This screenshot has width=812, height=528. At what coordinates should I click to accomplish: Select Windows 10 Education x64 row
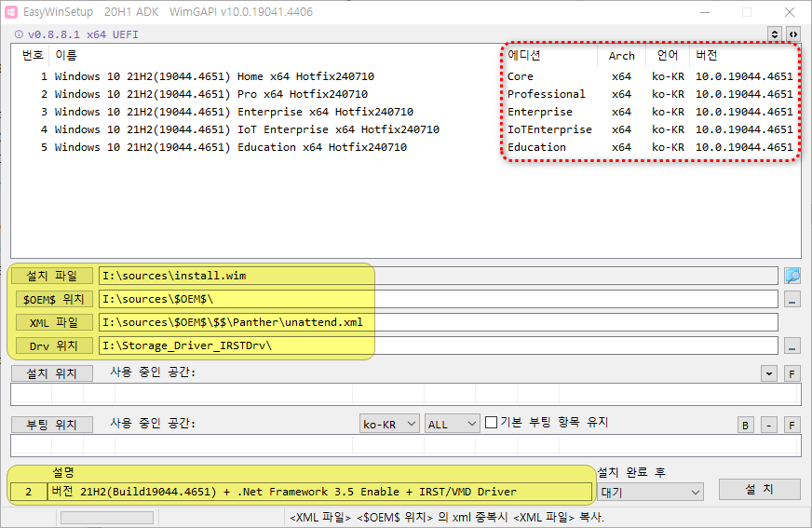pyautogui.click(x=407, y=147)
